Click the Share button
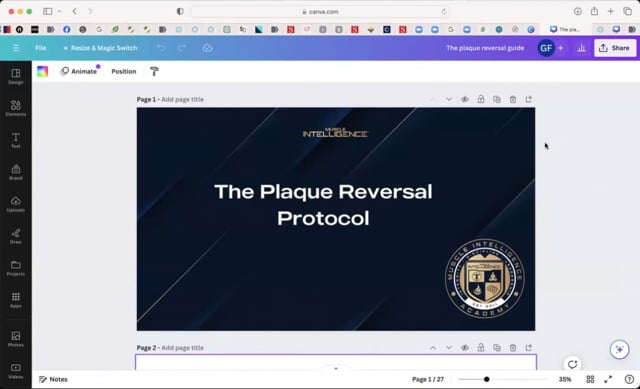The height and width of the screenshot is (389, 640). tap(614, 48)
